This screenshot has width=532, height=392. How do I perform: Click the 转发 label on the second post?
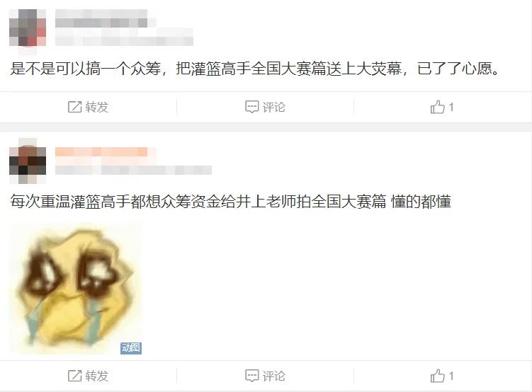[97, 376]
